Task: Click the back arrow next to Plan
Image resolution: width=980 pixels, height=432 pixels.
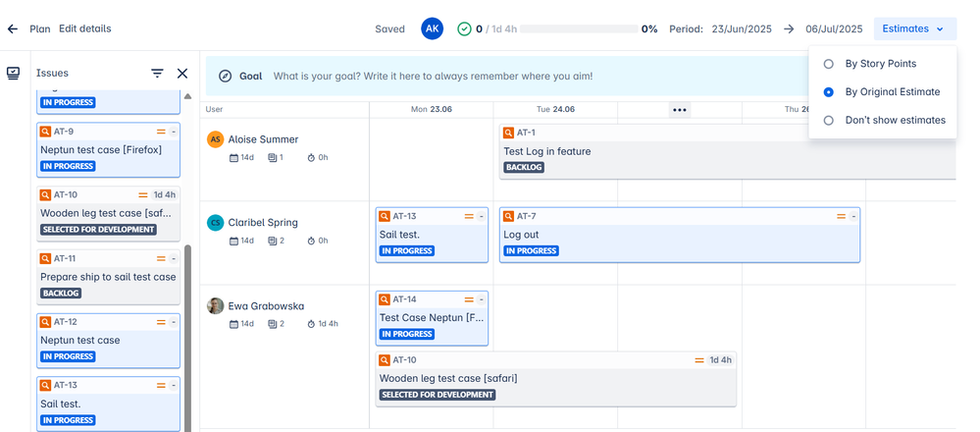Action: (x=13, y=28)
